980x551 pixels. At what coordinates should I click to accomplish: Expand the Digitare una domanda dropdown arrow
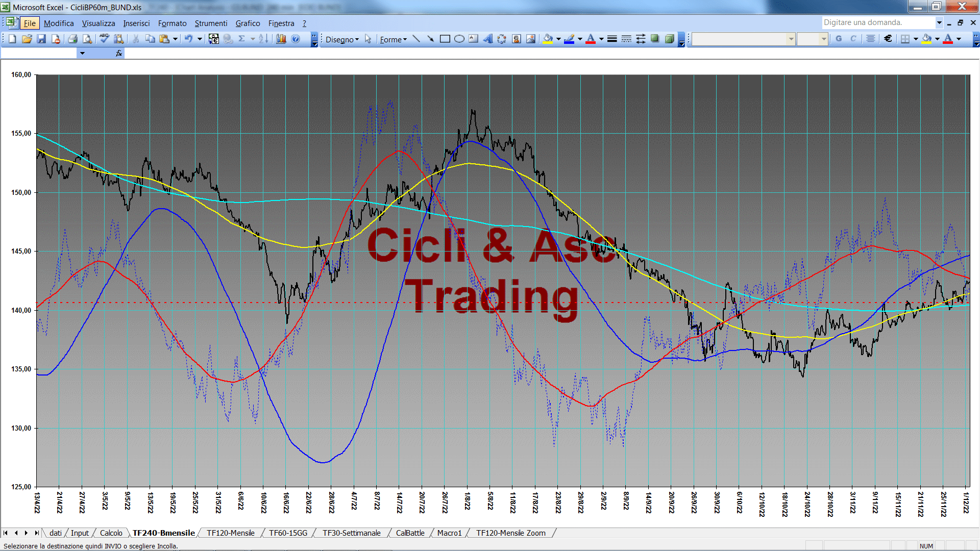coord(939,22)
